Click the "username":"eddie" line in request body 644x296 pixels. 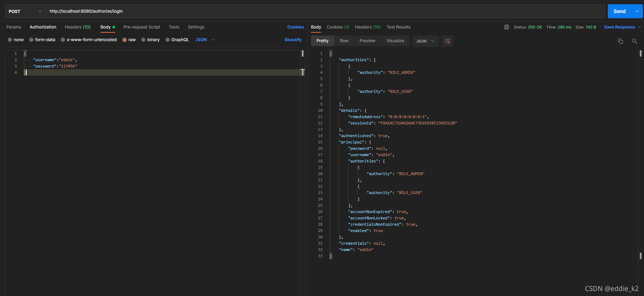click(55, 60)
